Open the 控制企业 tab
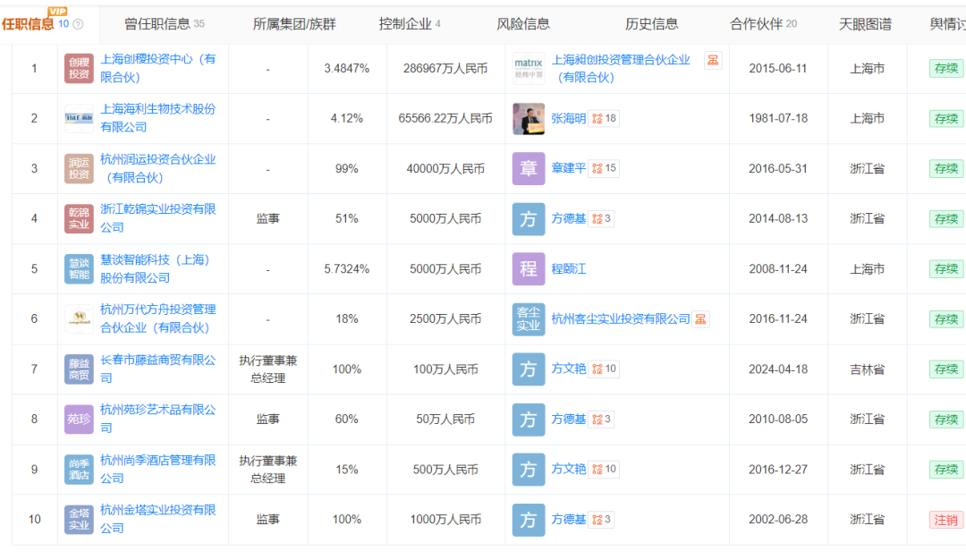966x560 pixels. point(410,24)
